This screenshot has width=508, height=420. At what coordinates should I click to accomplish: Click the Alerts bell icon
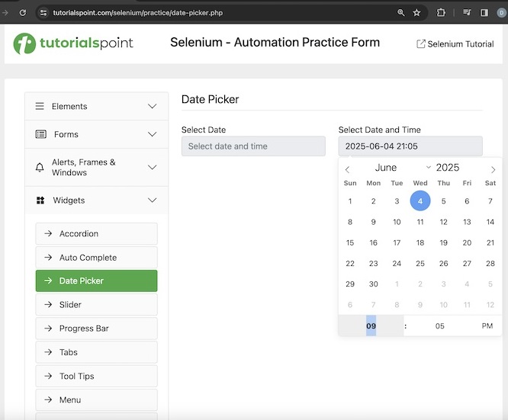pyautogui.click(x=40, y=167)
